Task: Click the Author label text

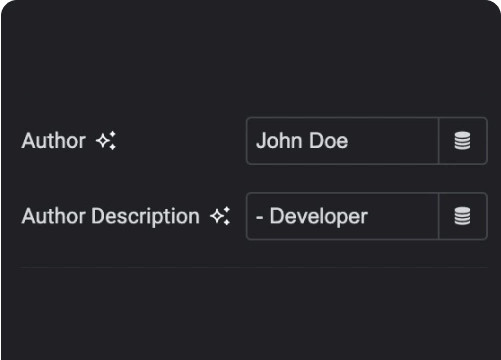Action: (x=54, y=141)
